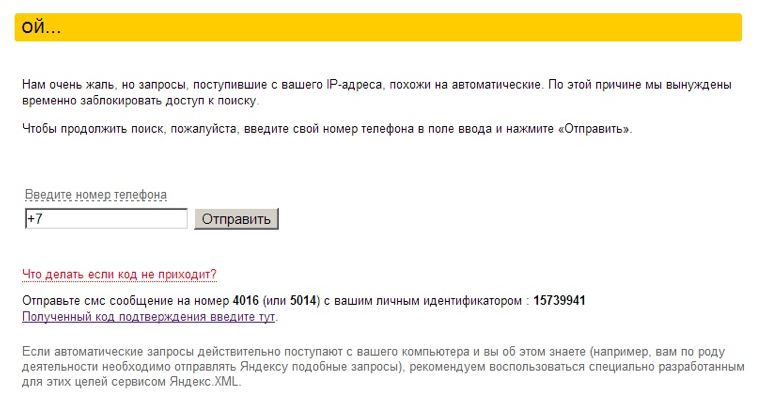Click personal identifier 15739941
781x405 pixels.
coord(559,301)
